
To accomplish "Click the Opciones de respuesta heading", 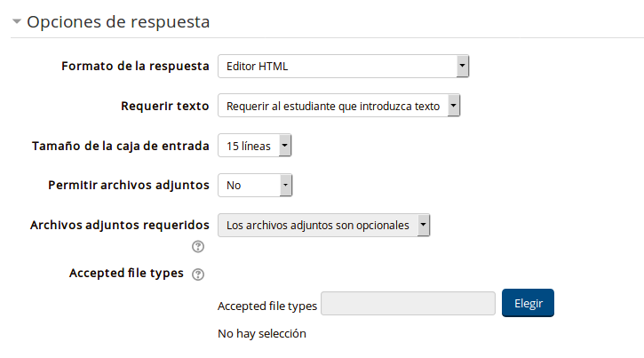I will tap(118, 21).
